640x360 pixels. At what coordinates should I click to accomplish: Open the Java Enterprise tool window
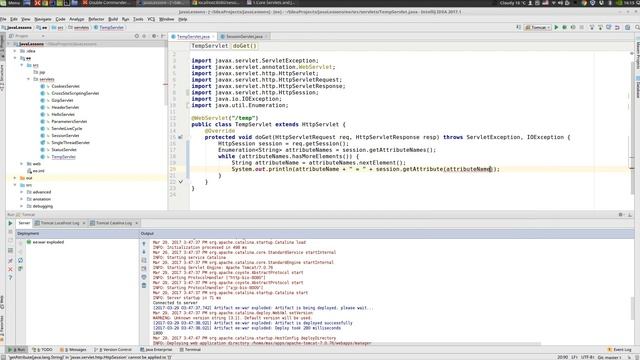point(156,350)
